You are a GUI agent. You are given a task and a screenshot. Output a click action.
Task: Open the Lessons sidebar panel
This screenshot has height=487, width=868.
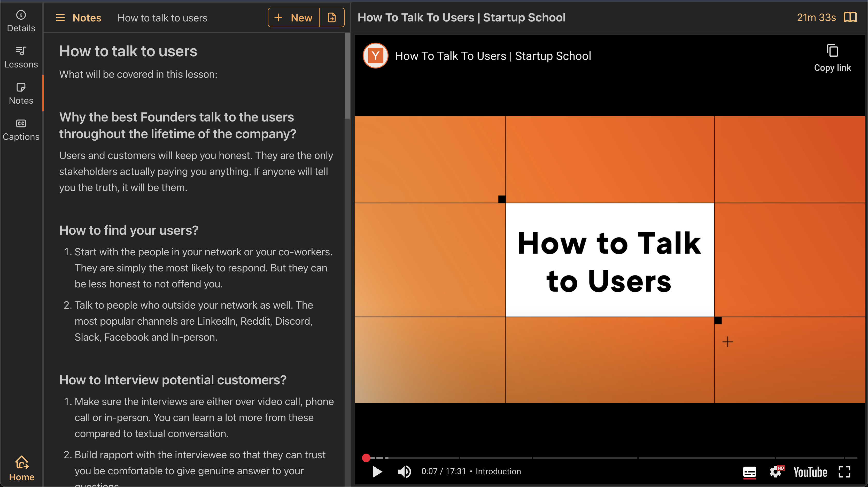click(x=21, y=57)
